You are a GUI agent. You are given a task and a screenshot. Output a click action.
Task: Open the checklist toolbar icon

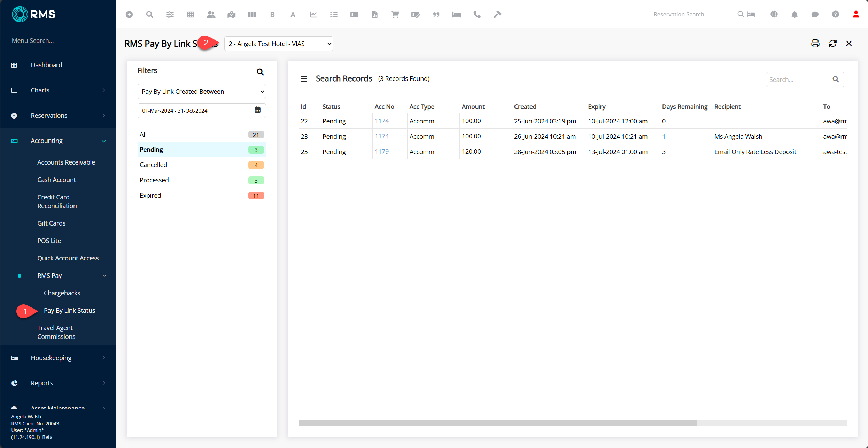(334, 14)
